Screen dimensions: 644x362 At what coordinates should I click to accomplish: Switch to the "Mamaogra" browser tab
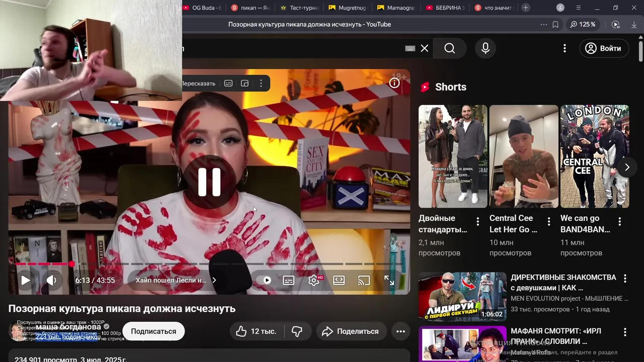click(396, 8)
